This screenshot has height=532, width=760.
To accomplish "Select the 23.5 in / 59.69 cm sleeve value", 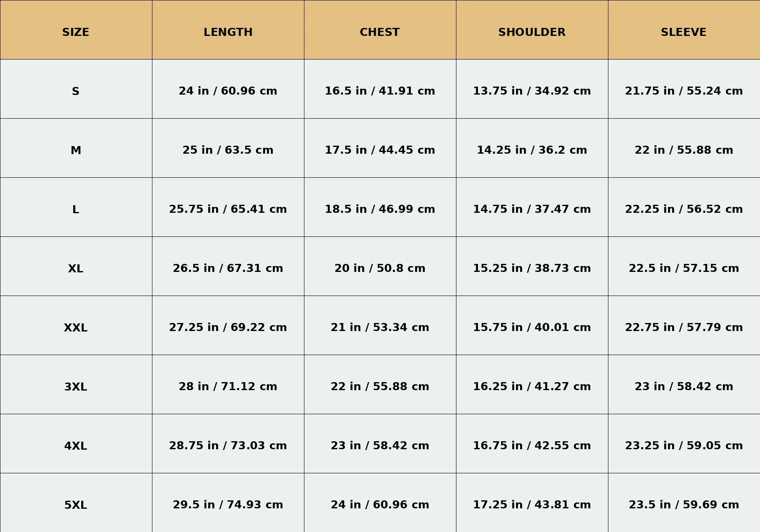I will tap(684, 505).
